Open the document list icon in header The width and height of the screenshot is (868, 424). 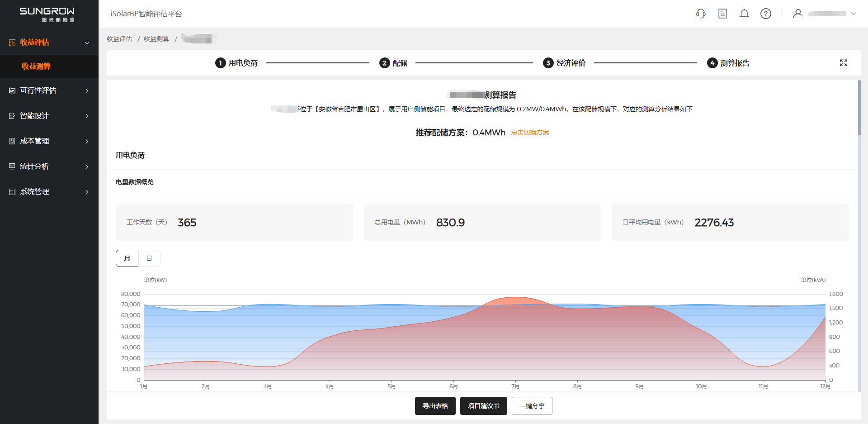pos(722,14)
